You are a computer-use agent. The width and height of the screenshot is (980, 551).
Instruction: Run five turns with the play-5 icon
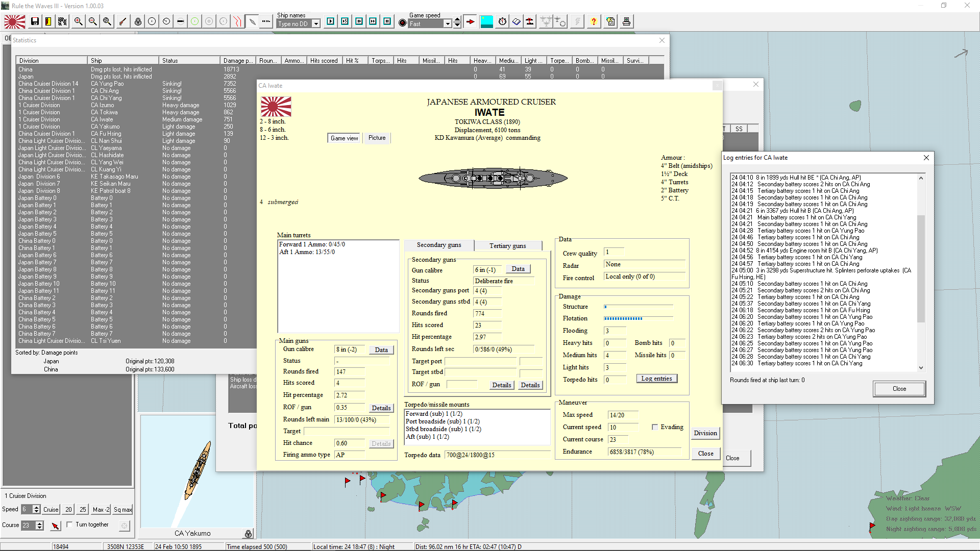[345, 21]
